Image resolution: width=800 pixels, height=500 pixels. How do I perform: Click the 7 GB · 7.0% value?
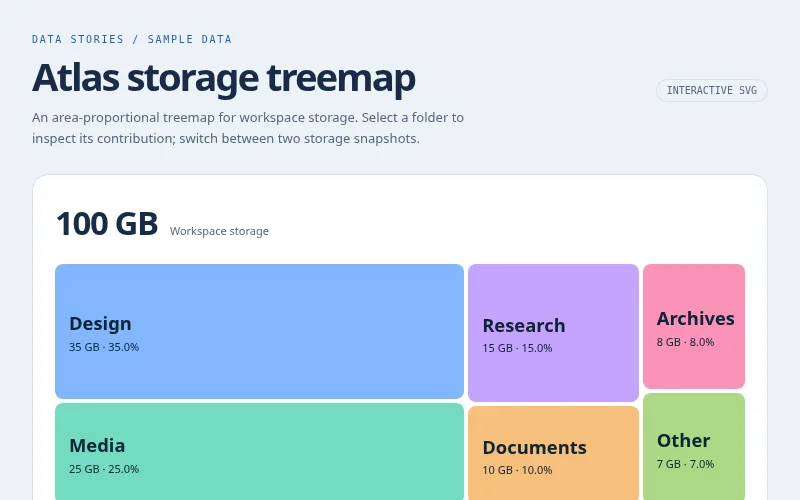click(685, 464)
